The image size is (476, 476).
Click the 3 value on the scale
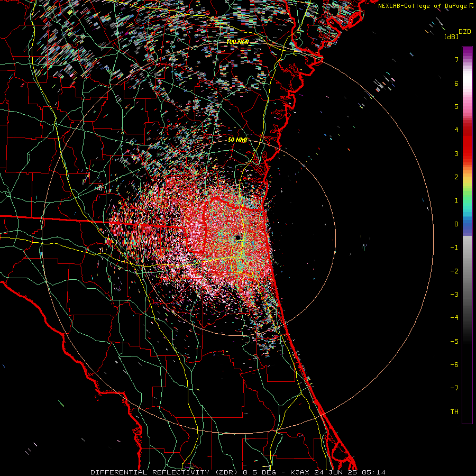pyautogui.click(x=456, y=153)
